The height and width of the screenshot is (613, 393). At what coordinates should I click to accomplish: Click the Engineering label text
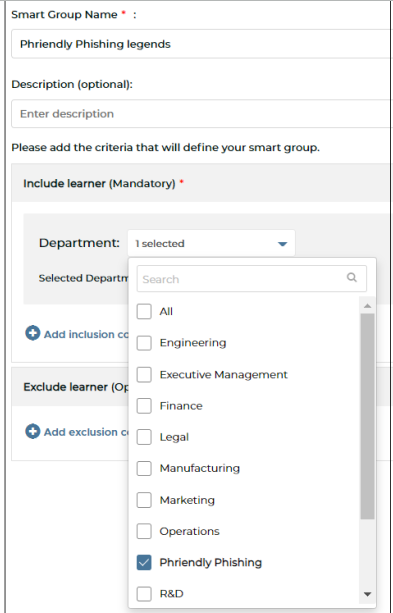coord(193,343)
